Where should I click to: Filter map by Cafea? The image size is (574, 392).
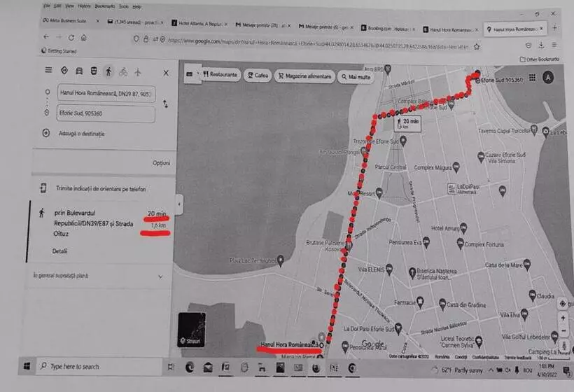258,76
